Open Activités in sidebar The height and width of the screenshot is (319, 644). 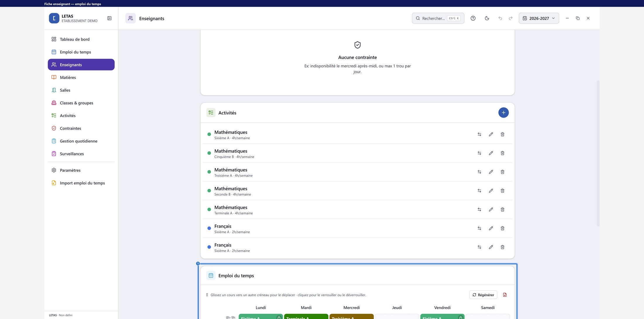click(81, 116)
